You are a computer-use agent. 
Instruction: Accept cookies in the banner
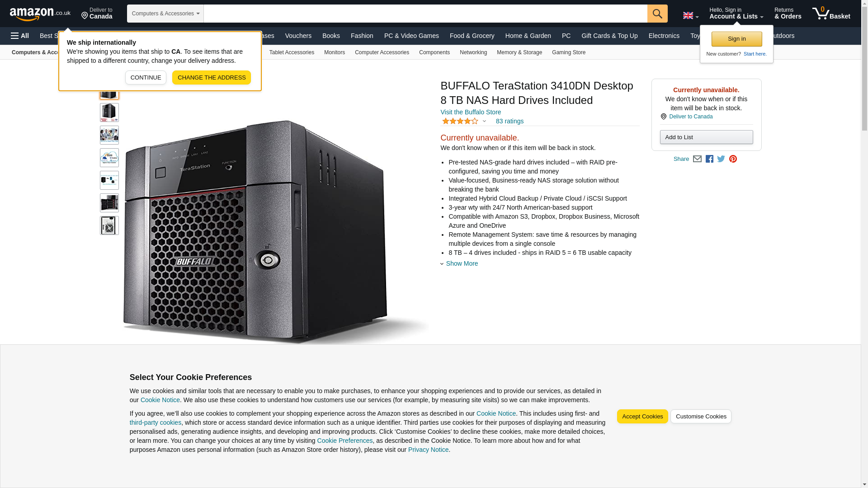642,417
